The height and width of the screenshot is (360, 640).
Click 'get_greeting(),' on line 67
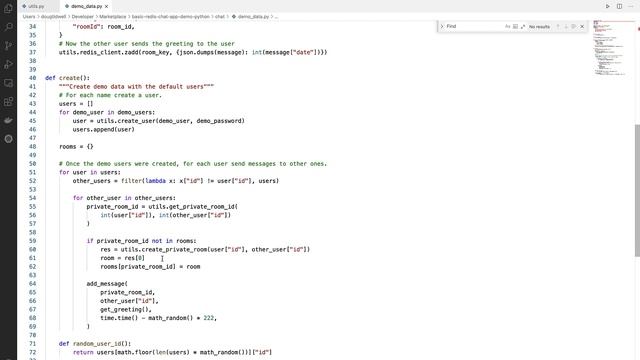pos(126,309)
